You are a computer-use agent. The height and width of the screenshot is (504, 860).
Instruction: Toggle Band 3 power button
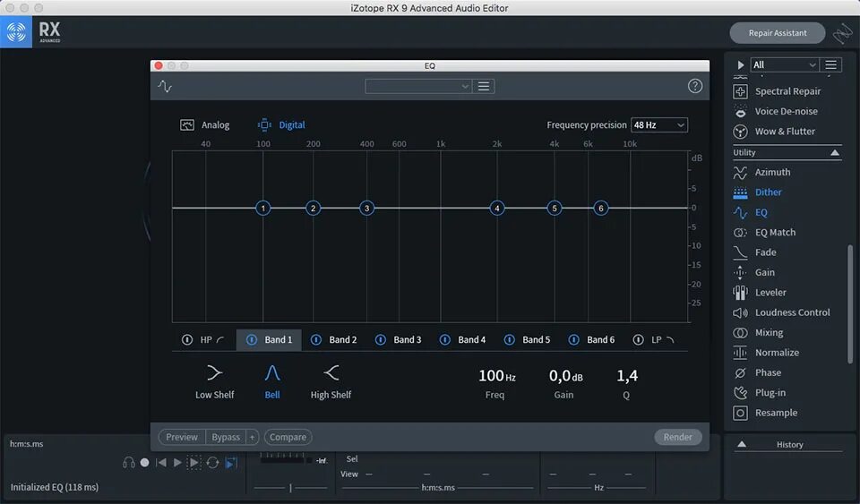[x=380, y=339]
